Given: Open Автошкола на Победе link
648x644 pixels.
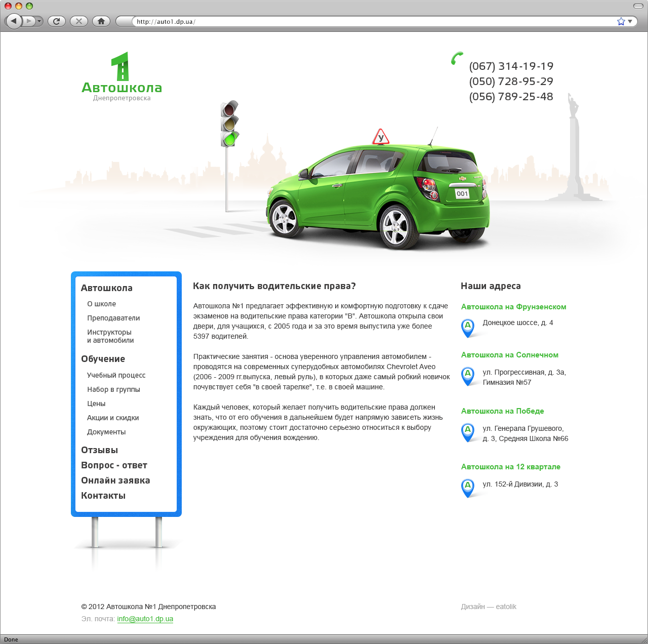Looking at the screenshot, I should 502,411.
